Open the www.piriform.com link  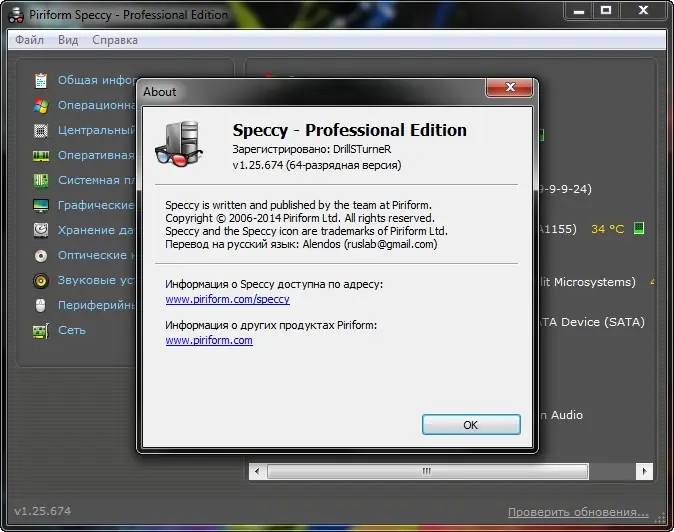(209, 340)
